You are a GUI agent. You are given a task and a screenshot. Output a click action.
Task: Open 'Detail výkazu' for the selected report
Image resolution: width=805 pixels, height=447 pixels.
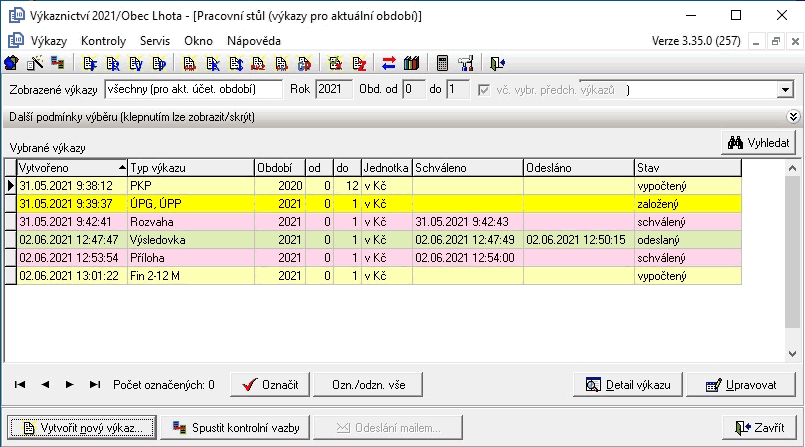click(x=628, y=384)
